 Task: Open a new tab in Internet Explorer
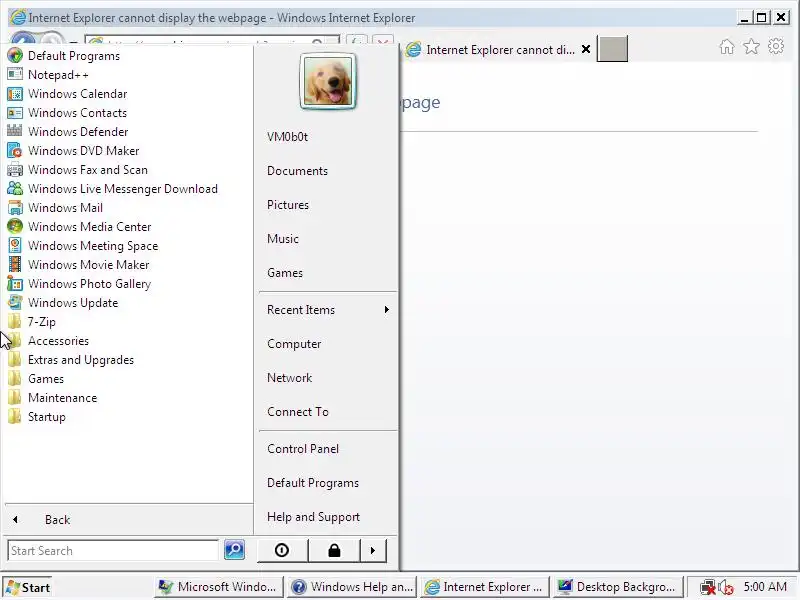coord(612,49)
